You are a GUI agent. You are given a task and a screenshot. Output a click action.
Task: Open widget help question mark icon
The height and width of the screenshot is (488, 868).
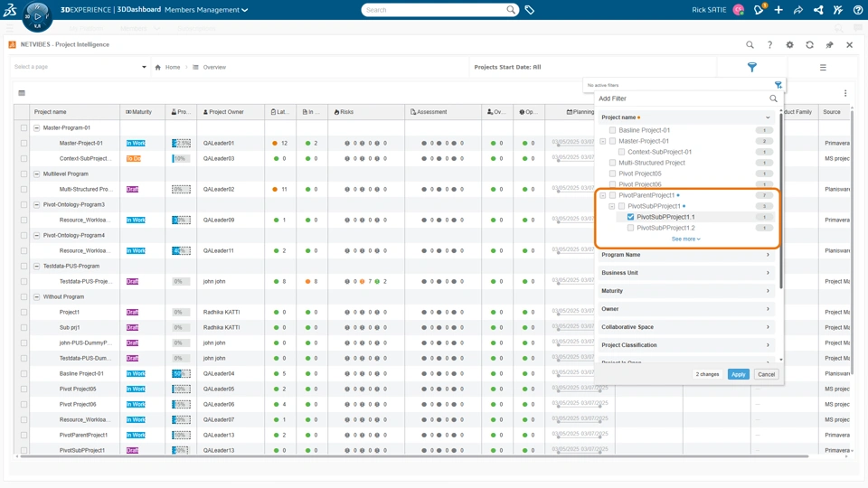tap(769, 45)
